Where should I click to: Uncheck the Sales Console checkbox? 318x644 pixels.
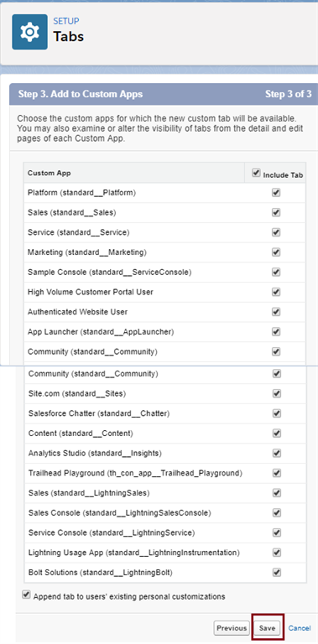pyautogui.click(x=277, y=512)
